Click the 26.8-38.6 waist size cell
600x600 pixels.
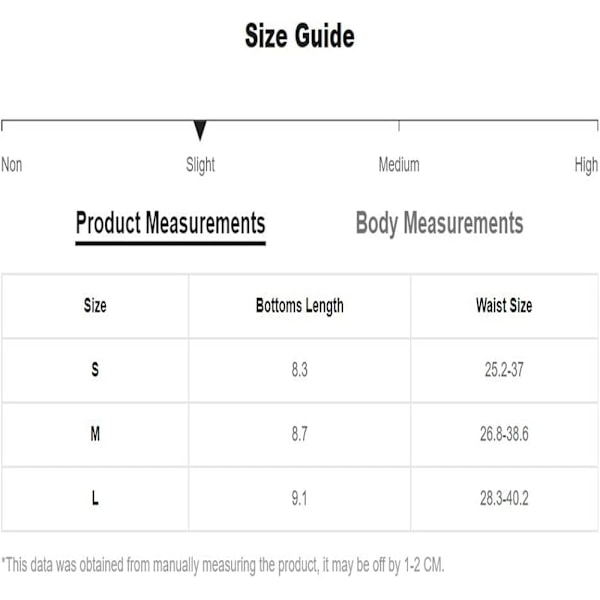point(504,434)
